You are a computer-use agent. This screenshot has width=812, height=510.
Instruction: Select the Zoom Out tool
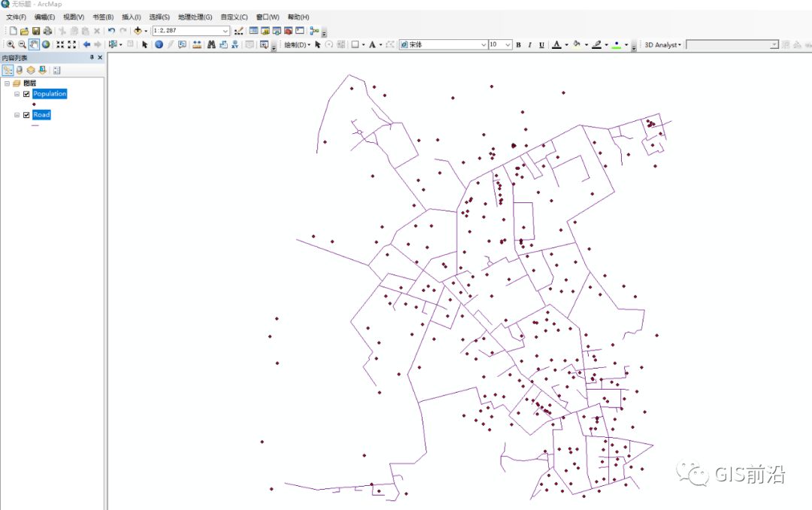pyautogui.click(x=23, y=44)
